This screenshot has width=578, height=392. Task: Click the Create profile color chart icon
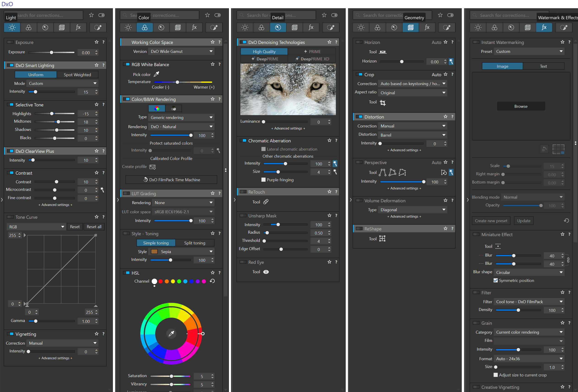pyautogui.click(x=152, y=167)
